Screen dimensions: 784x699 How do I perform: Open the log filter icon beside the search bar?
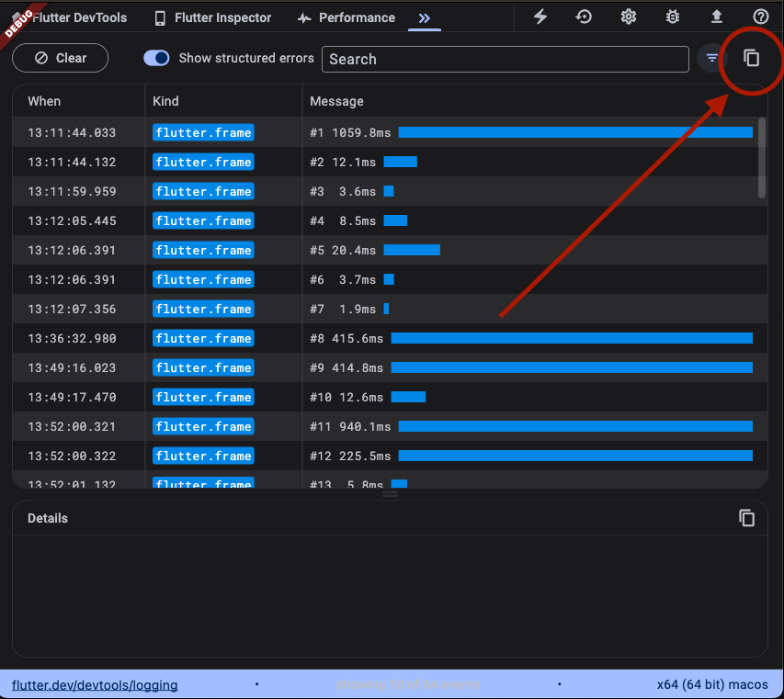712,57
